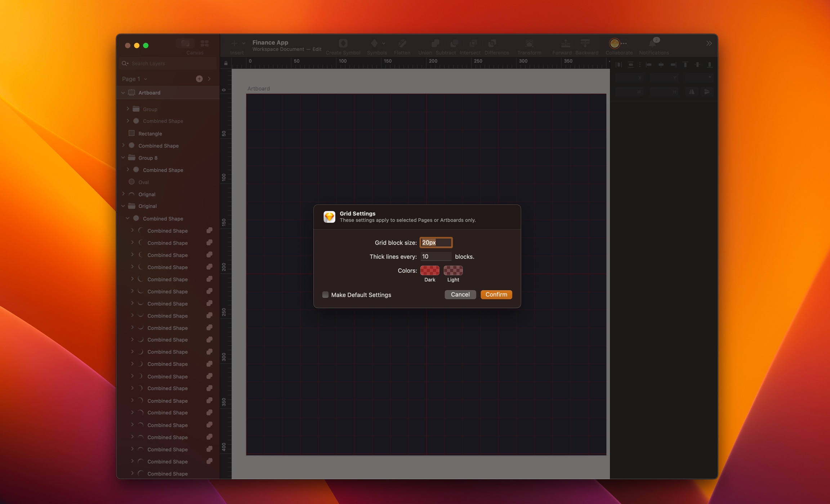This screenshot has height=504, width=830.
Task: Pick the Dark grid color swatch
Action: coord(429,270)
